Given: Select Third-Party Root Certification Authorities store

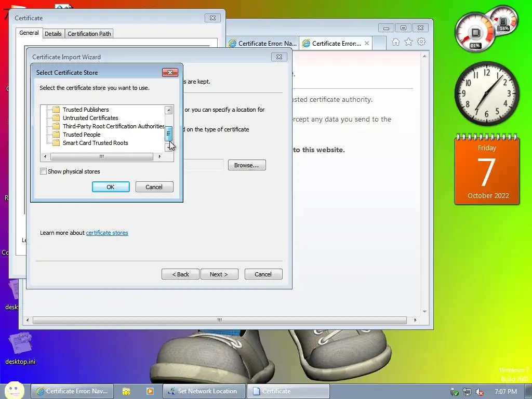Looking at the screenshot, I should tap(113, 126).
